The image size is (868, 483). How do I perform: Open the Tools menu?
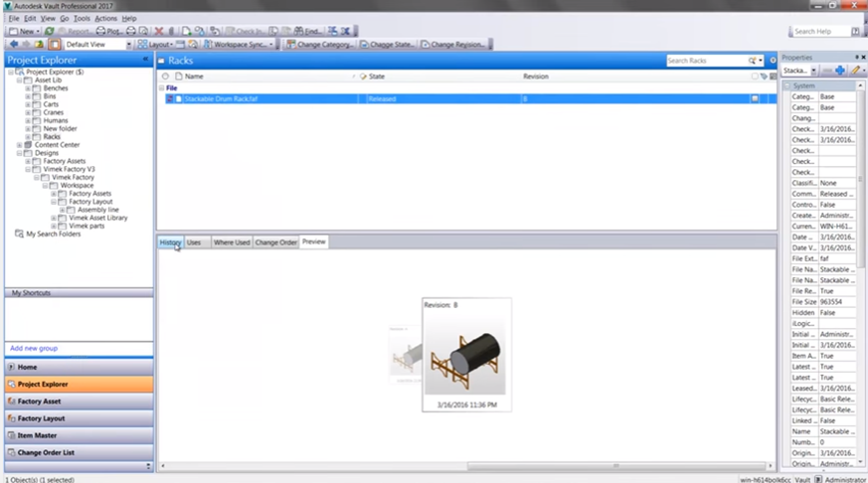tap(82, 18)
